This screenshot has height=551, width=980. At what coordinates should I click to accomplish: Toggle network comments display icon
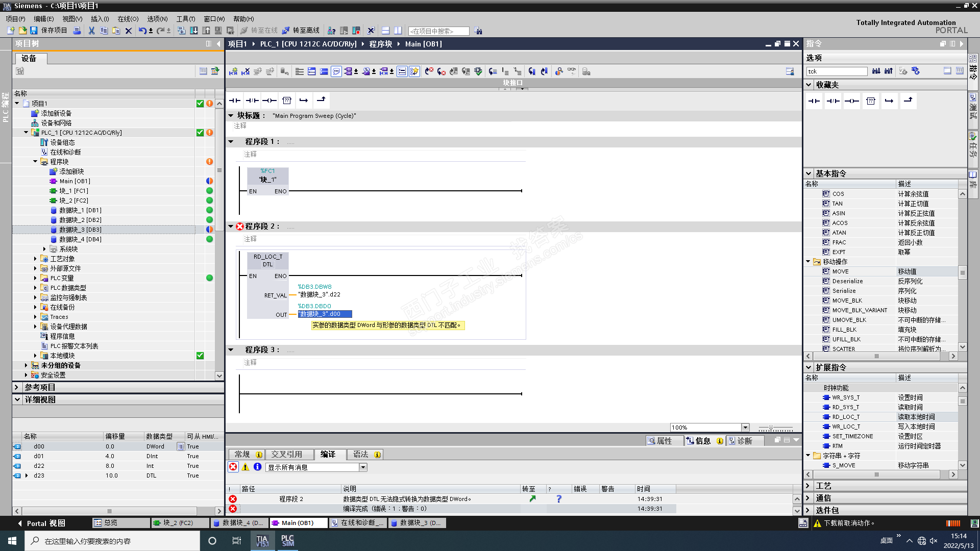(x=336, y=71)
